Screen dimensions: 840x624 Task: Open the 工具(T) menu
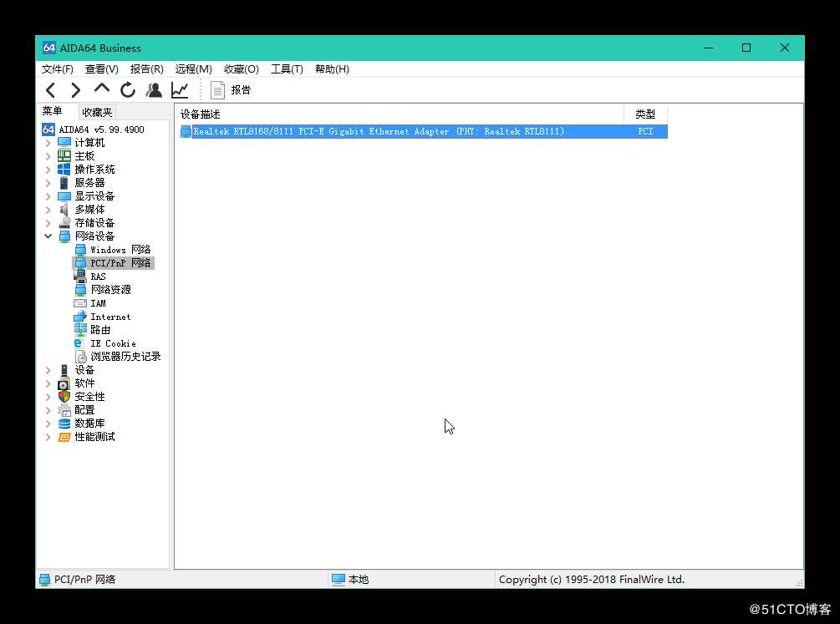(x=287, y=69)
